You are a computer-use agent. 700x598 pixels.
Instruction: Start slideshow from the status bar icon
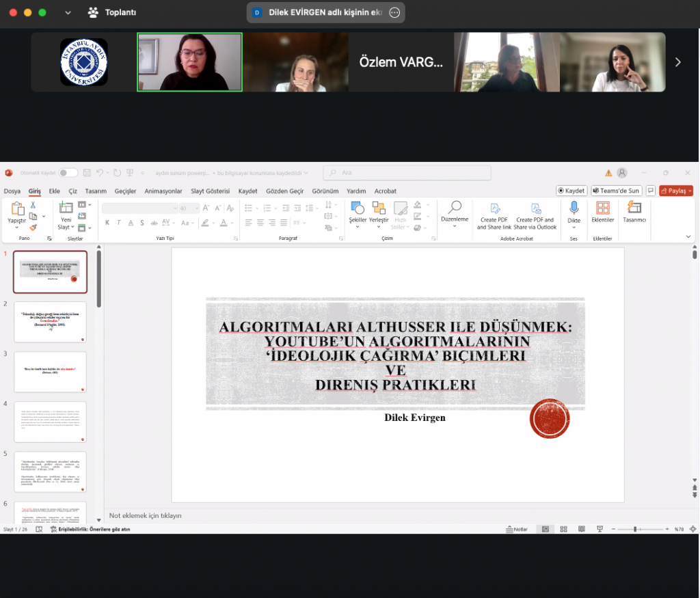[600, 529]
